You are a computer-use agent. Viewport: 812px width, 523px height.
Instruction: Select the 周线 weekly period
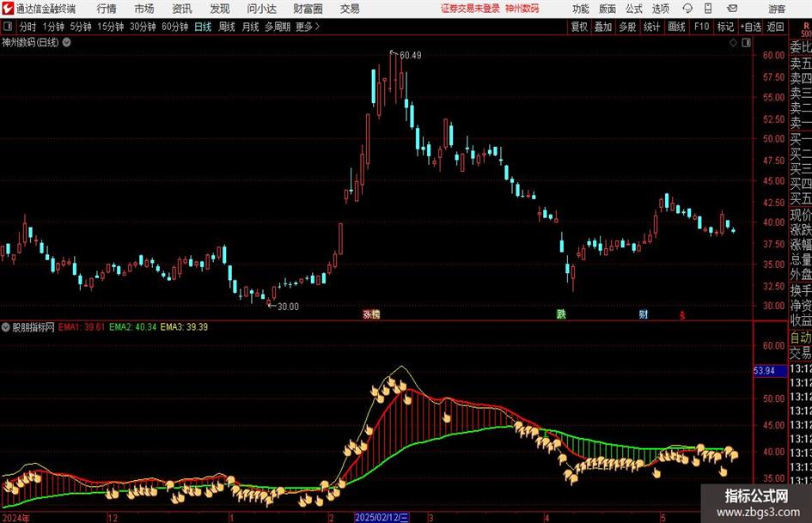tap(226, 27)
